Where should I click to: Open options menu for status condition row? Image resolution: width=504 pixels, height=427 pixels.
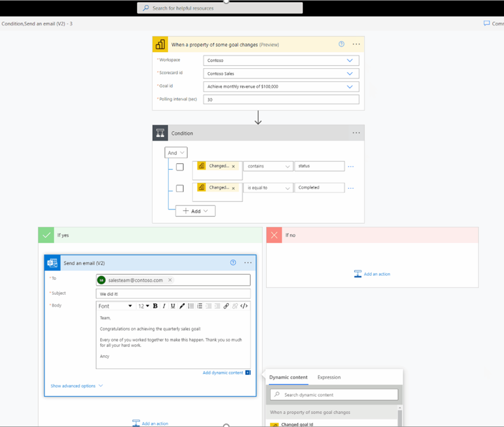351,167
